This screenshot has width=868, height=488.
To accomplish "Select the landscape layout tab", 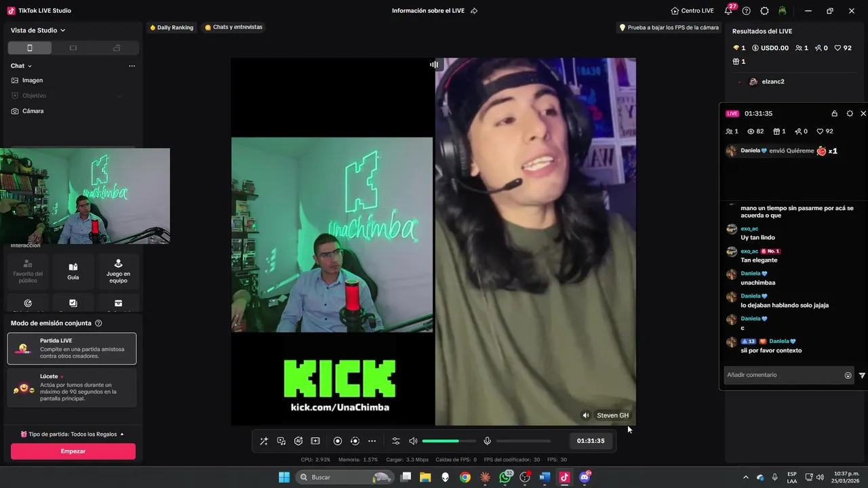I will tap(73, 48).
